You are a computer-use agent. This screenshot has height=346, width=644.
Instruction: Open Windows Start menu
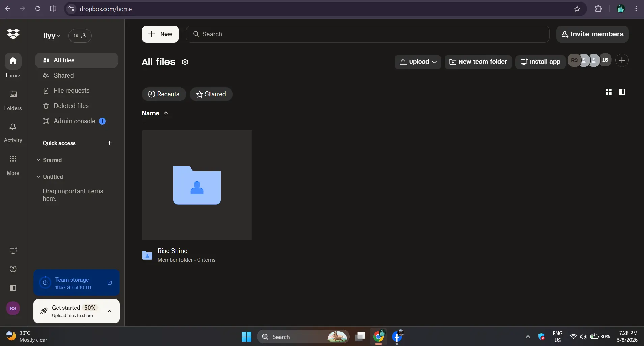[x=246, y=337]
